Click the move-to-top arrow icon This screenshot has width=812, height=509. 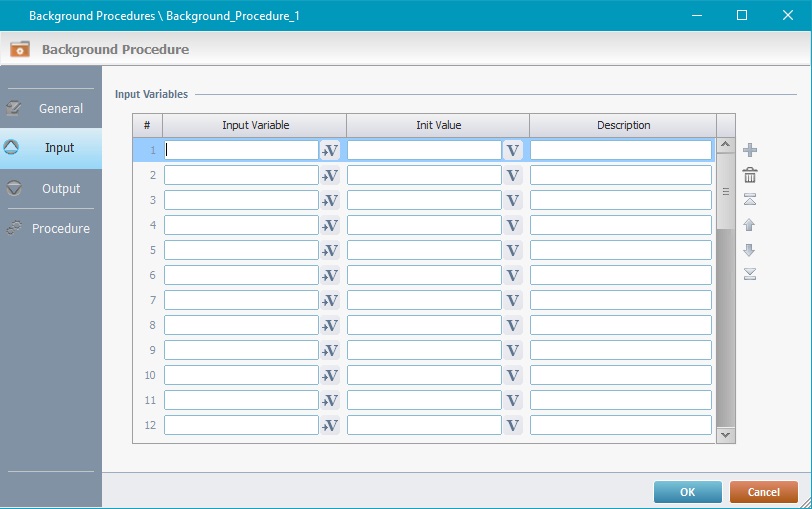pos(750,200)
